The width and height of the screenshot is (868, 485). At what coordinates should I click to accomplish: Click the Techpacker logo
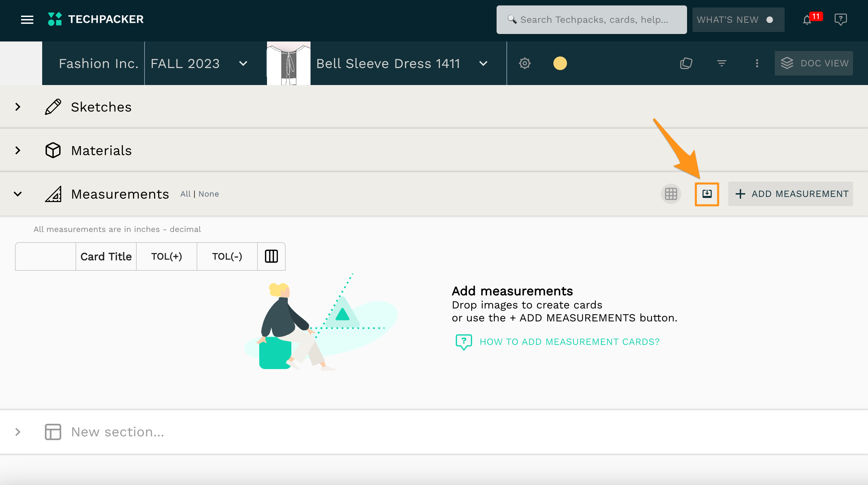(x=96, y=19)
